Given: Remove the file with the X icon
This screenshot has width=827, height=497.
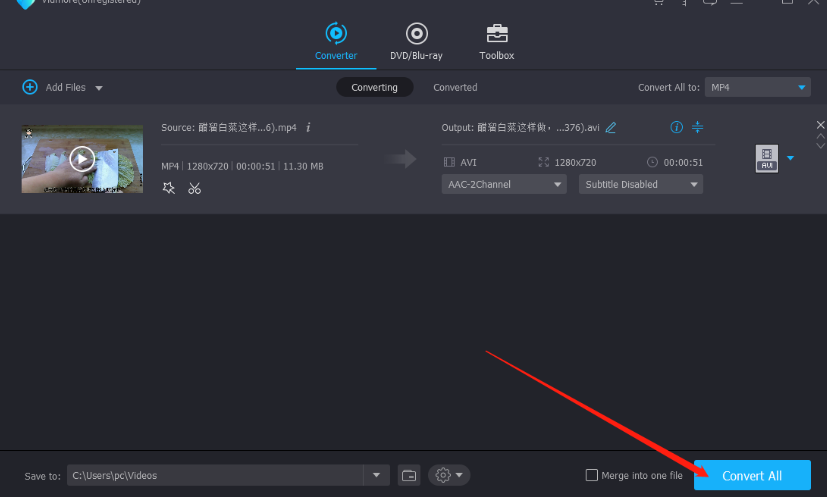Looking at the screenshot, I should [x=821, y=125].
